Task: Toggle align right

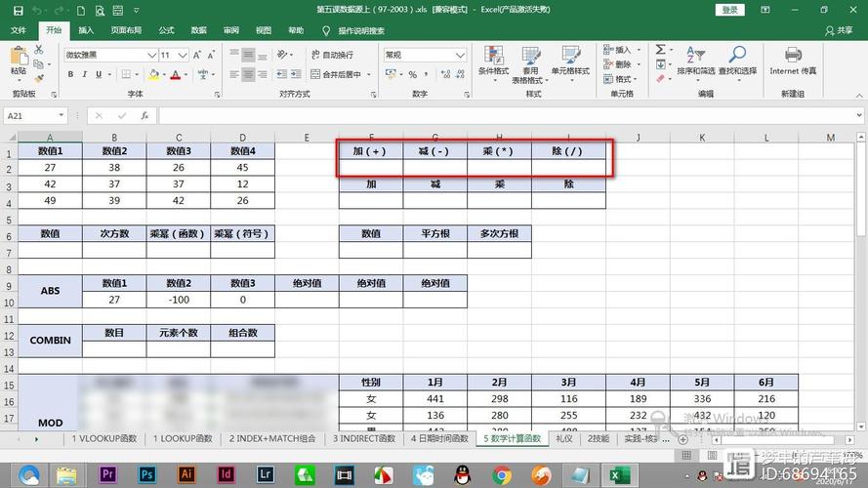Action: click(x=263, y=74)
